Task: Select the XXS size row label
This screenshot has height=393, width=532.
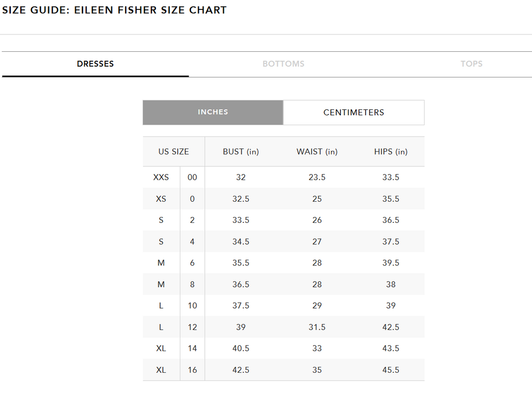Action: tap(161, 177)
